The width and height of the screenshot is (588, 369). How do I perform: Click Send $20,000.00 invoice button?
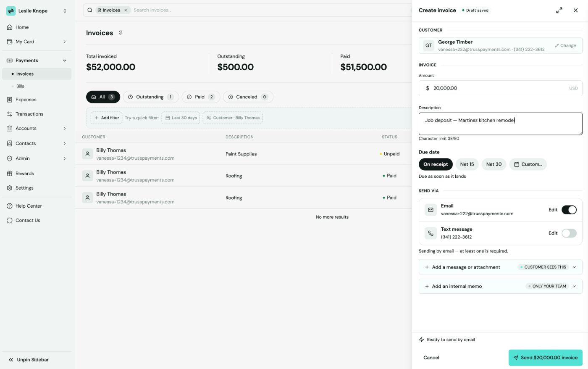[x=546, y=358]
